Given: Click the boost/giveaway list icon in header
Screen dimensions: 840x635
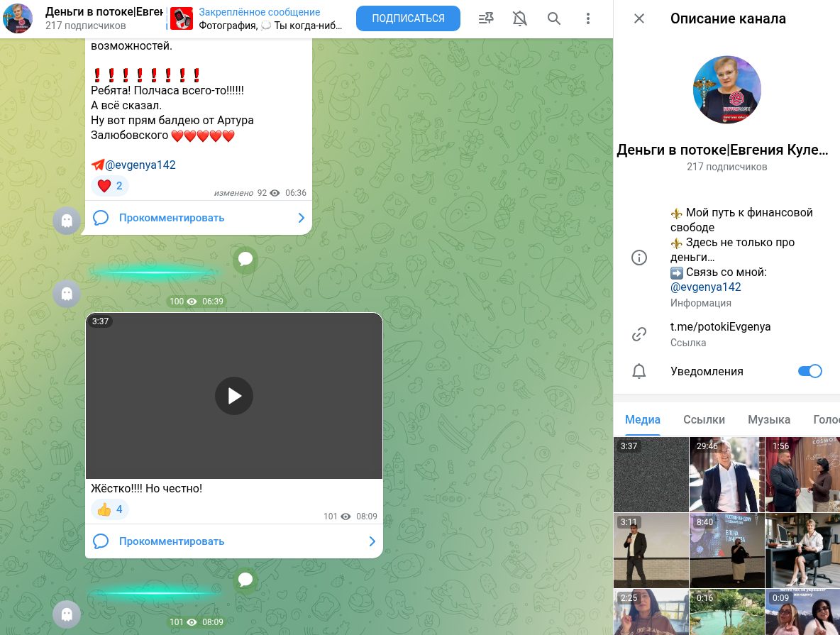Looking at the screenshot, I should coord(486,18).
